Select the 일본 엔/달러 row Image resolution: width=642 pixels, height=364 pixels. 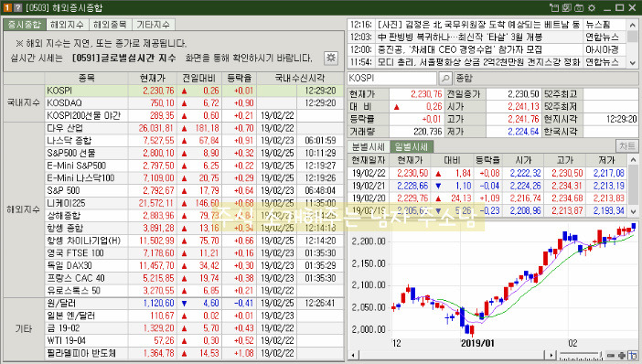pos(194,316)
